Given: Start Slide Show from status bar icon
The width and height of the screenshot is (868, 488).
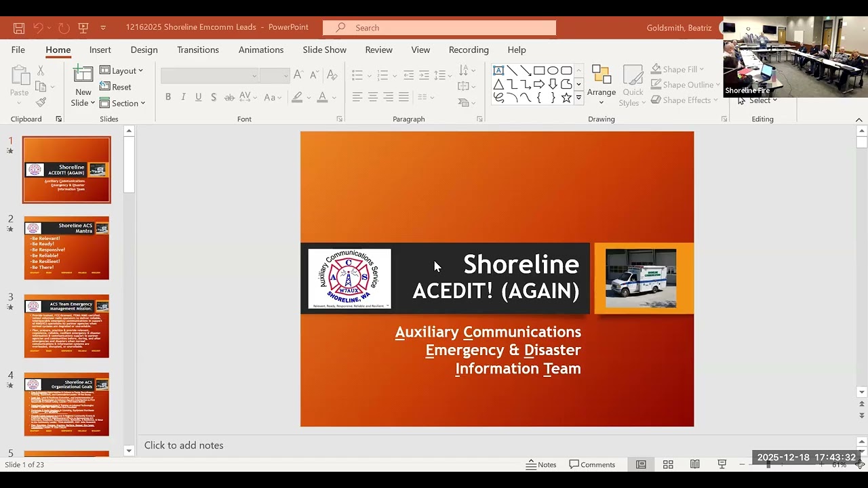Looking at the screenshot, I should point(722,464).
